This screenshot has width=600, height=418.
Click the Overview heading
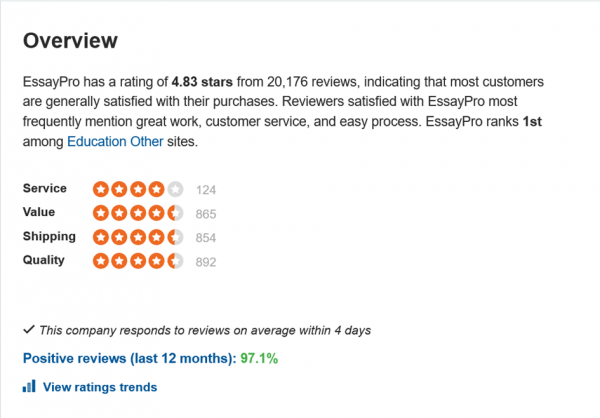tap(70, 41)
